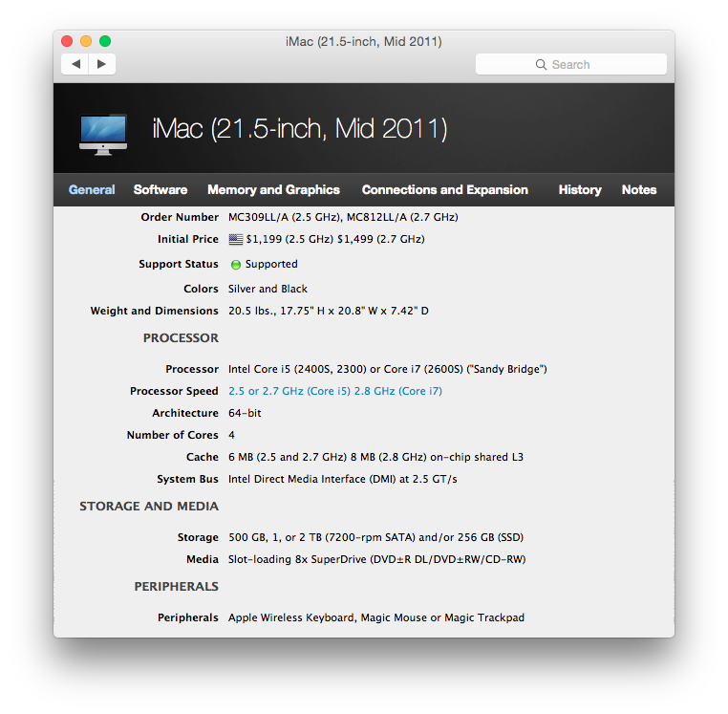
Task: Click the System Bus label
Action: 187,479
